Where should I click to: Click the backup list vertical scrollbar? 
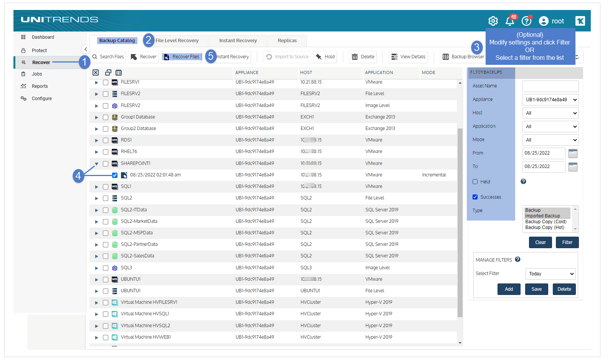point(460,222)
